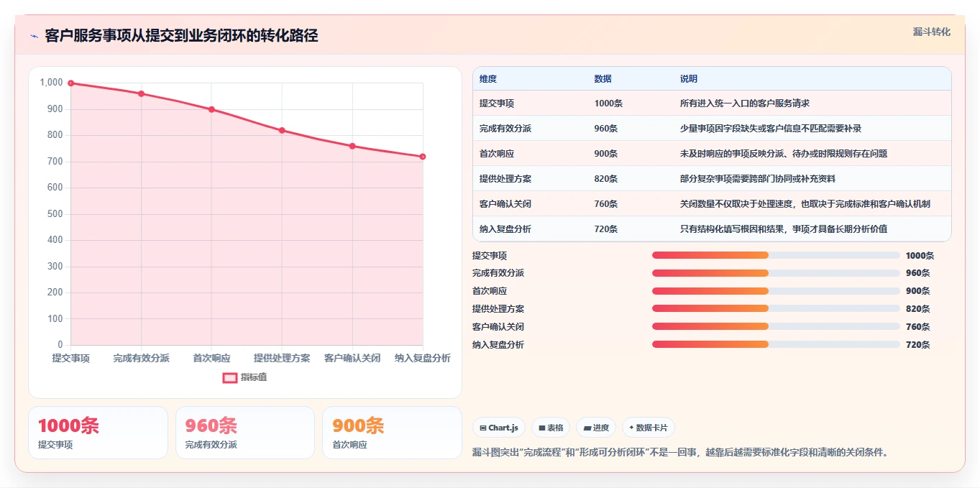Viewport: 980px width, 488px height.
Task: Click the 维度 column header
Action: click(x=488, y=79)
